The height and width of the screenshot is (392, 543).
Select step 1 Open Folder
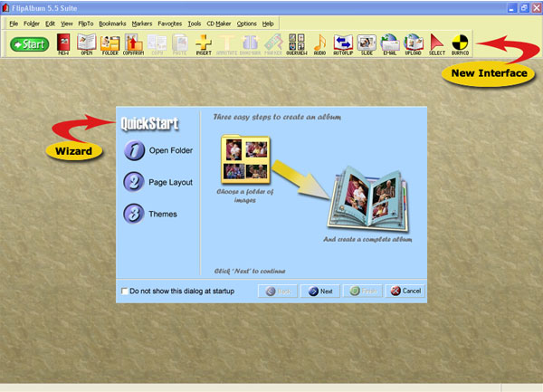tap(158, 150)
